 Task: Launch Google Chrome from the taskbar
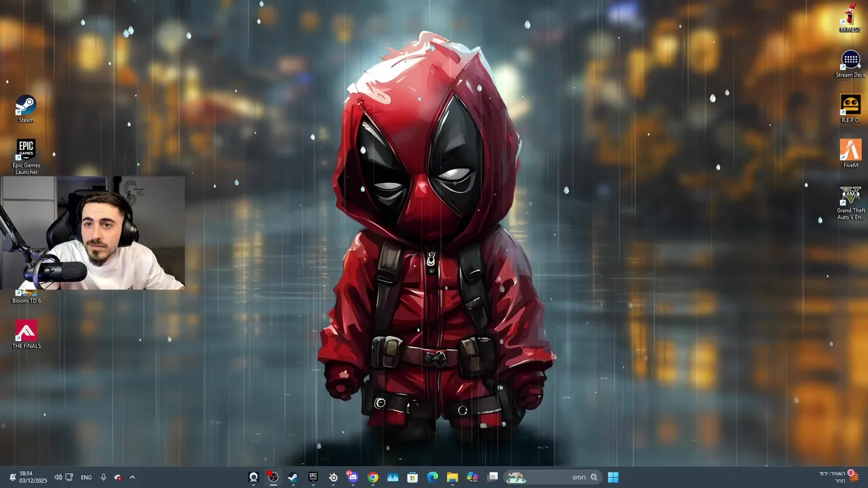373,477
